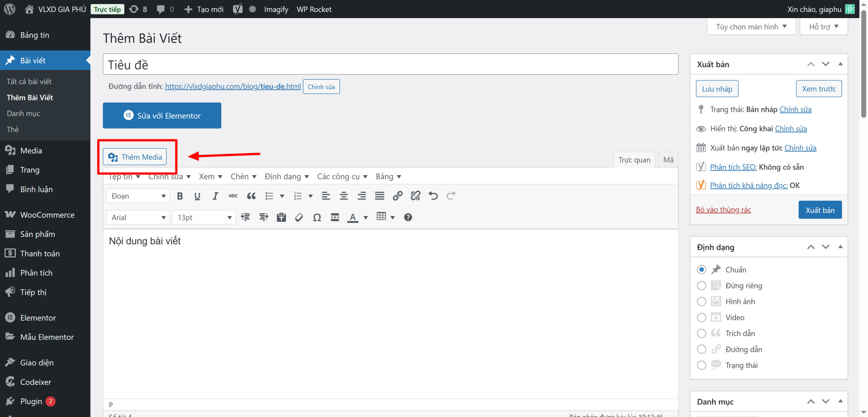Image resolution: width=868 pixels, height=417 pixels.
Task: Expand Tùy chọn màn hình options
Action: coord(751,27)
